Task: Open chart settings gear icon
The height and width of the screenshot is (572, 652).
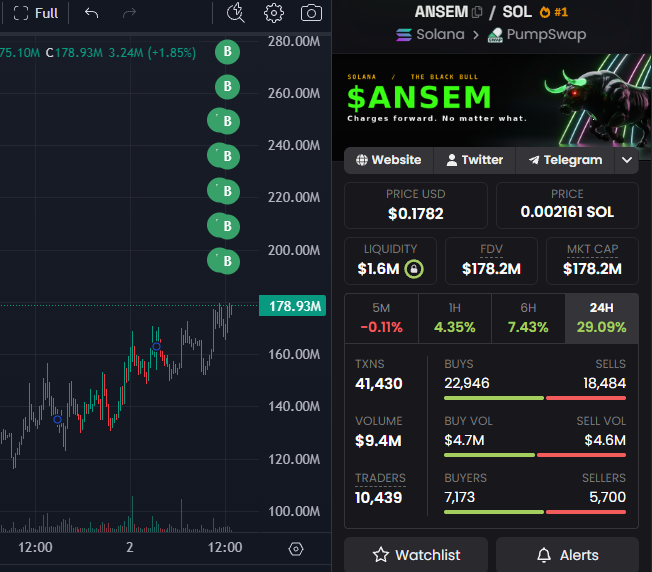Action: tap(274, 13)
